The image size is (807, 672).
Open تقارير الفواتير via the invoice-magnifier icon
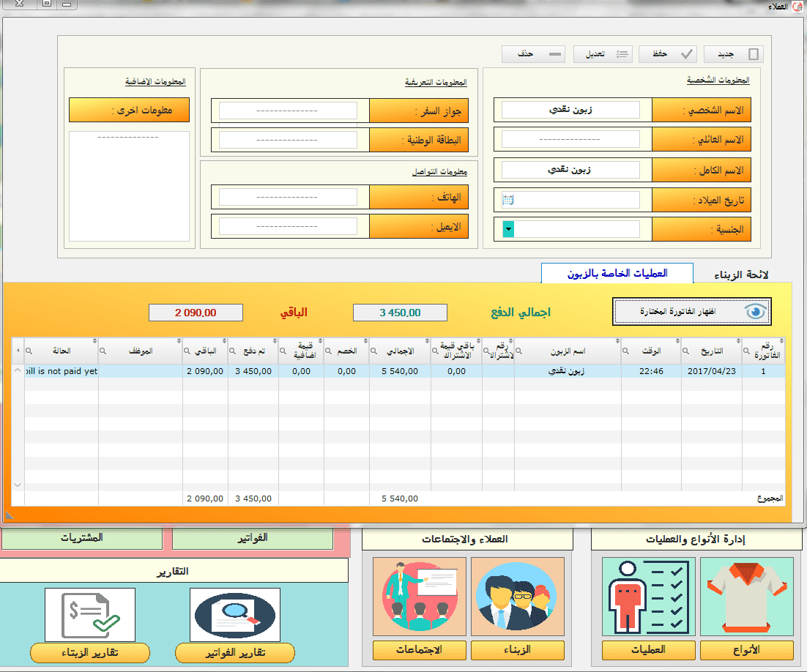(235, 616)
